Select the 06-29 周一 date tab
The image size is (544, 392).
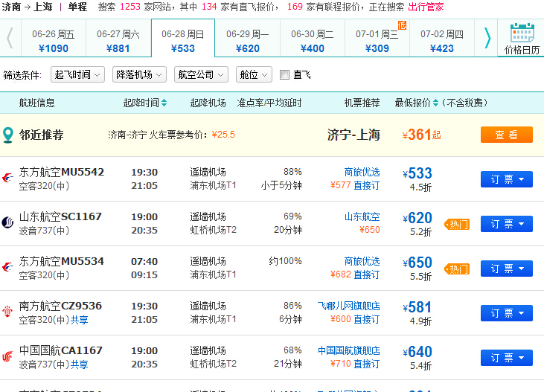[248, 38]
